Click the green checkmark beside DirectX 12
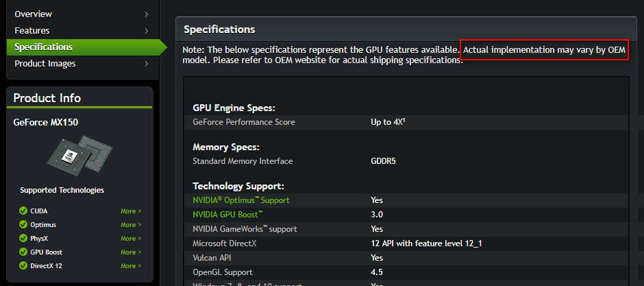 [23, 266]
